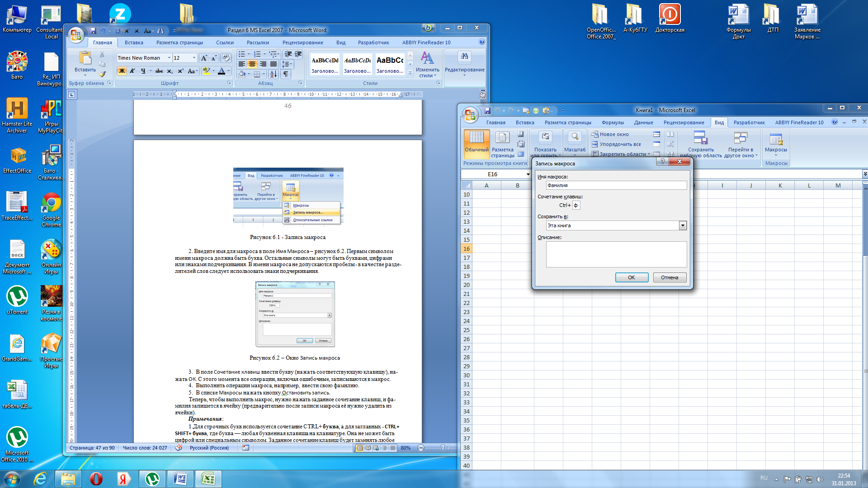Image resolution: width=868 pixels, height=488 pixels.
Task: Click the zoom slider handle in Word status bar
Action: [443, 448]
